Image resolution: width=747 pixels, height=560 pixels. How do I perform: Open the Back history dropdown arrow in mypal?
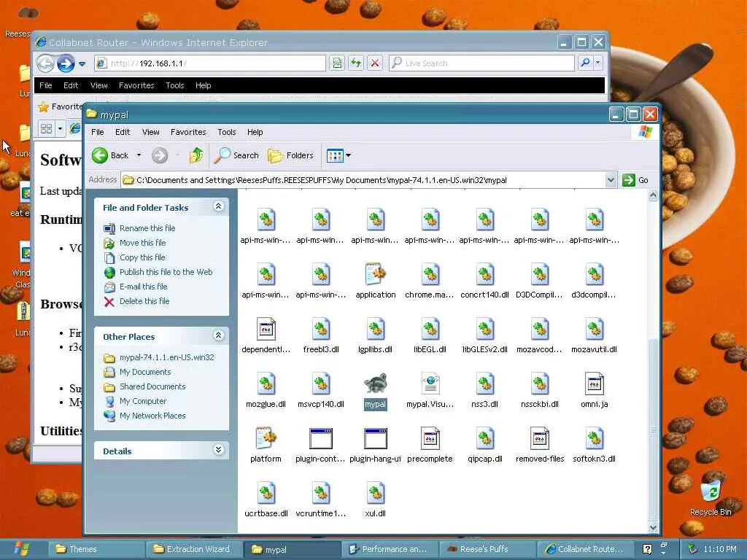tap(139, 155)
